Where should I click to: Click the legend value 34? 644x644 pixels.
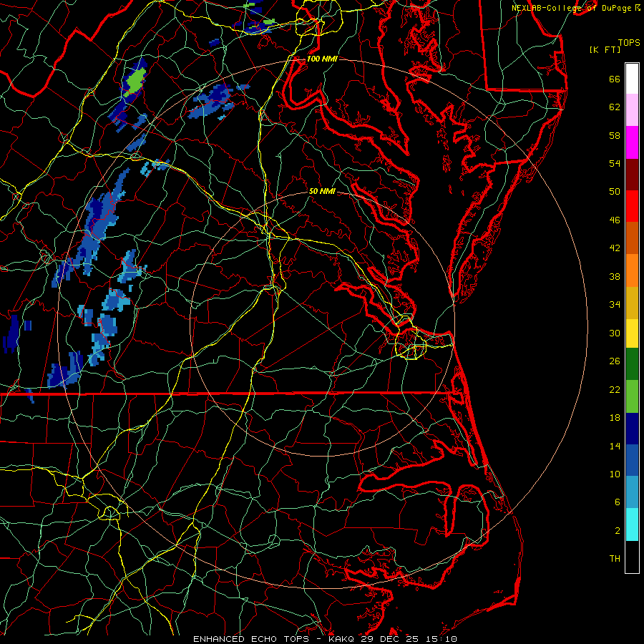click(x=615, y=305)
